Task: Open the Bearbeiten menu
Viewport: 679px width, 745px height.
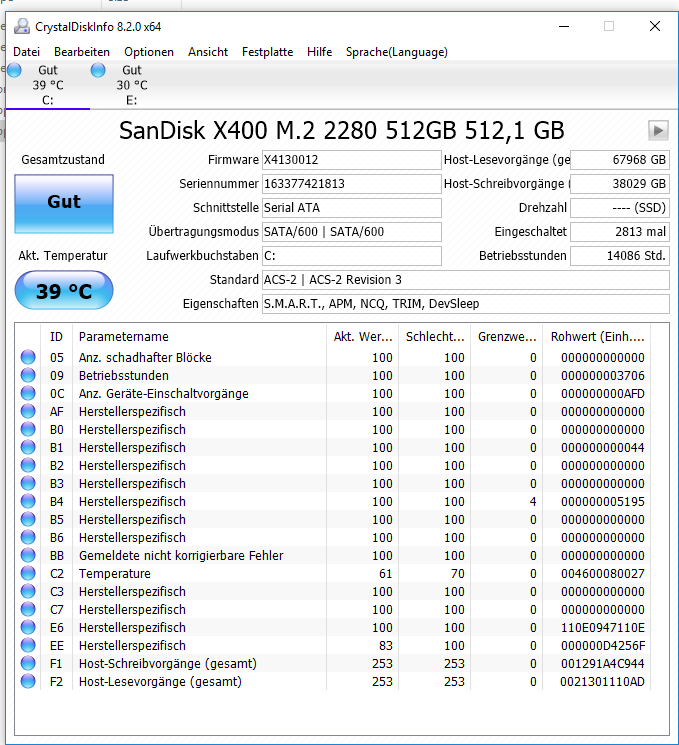Action: coord(82,52)
